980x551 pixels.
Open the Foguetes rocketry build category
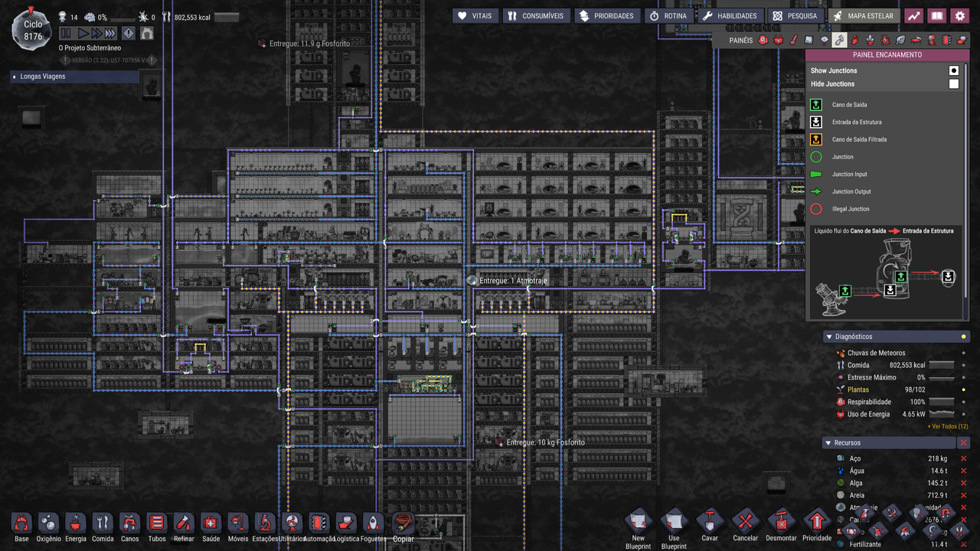click(x=373, y=527)
